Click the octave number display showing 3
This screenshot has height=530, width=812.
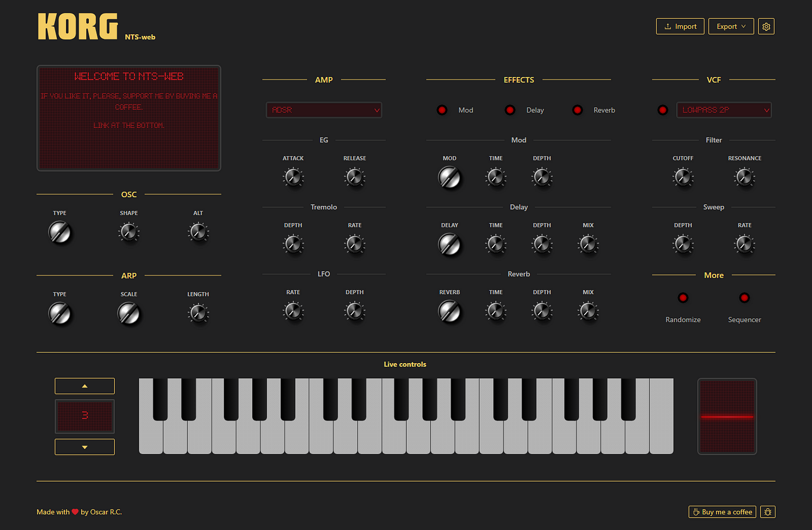85,416
